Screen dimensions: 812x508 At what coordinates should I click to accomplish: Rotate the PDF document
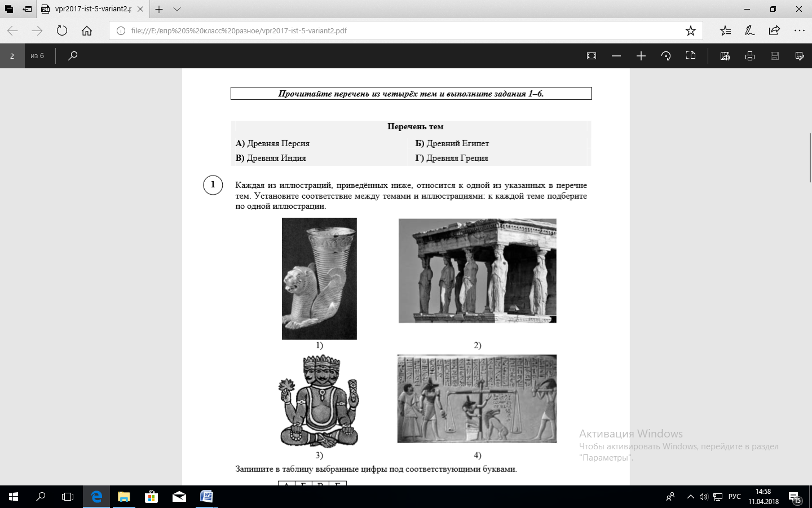666,56
